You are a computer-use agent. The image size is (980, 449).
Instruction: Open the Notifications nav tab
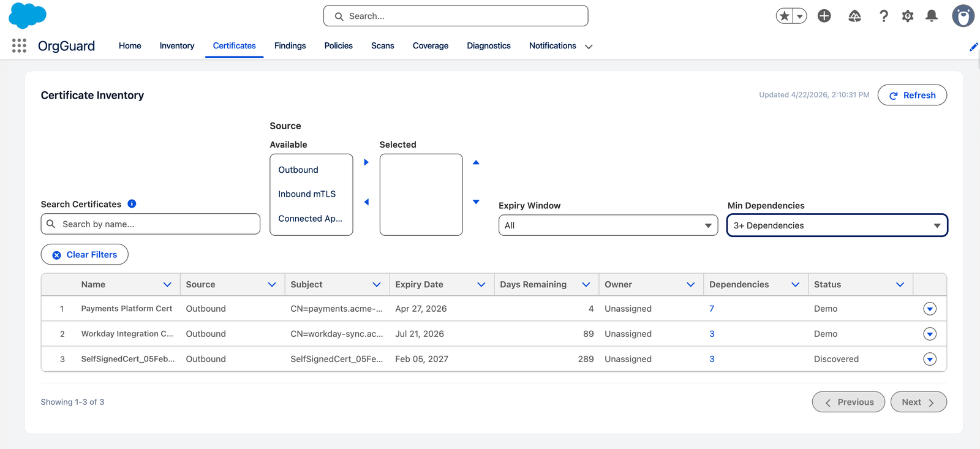tap(552, 46)
